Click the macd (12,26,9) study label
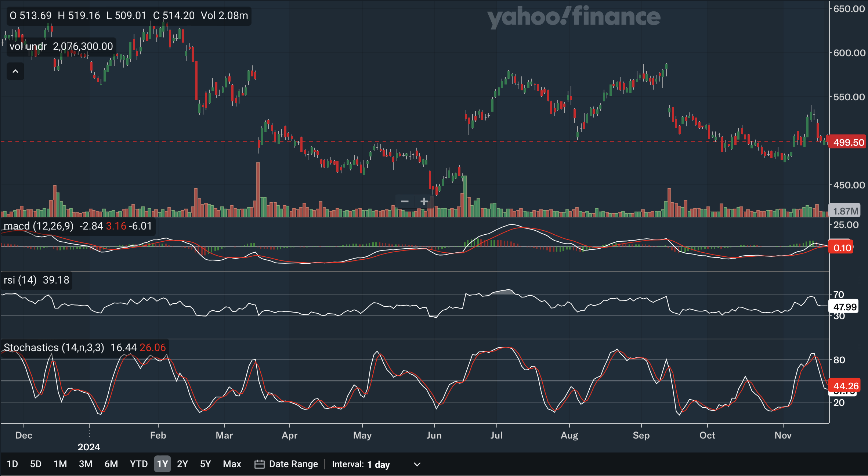The image size is (868, 476). [x=39, y=226]
